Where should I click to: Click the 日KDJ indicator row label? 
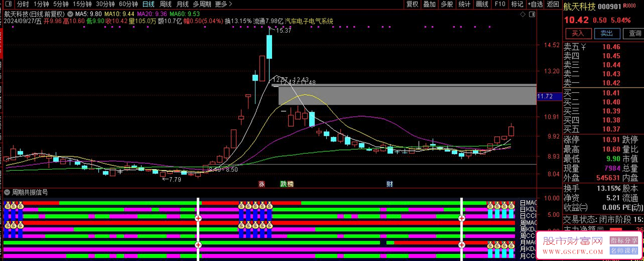pyautogui.click(x=529, y=209)
